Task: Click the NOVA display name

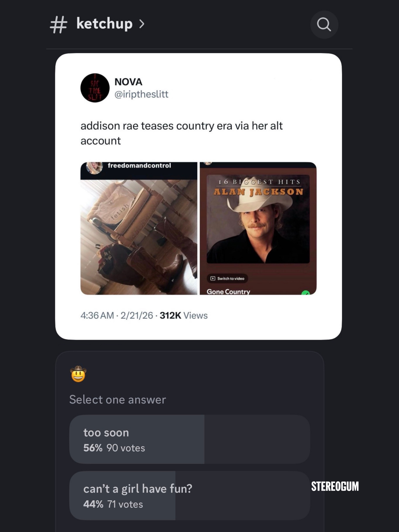Action: (x=128, y=82)
